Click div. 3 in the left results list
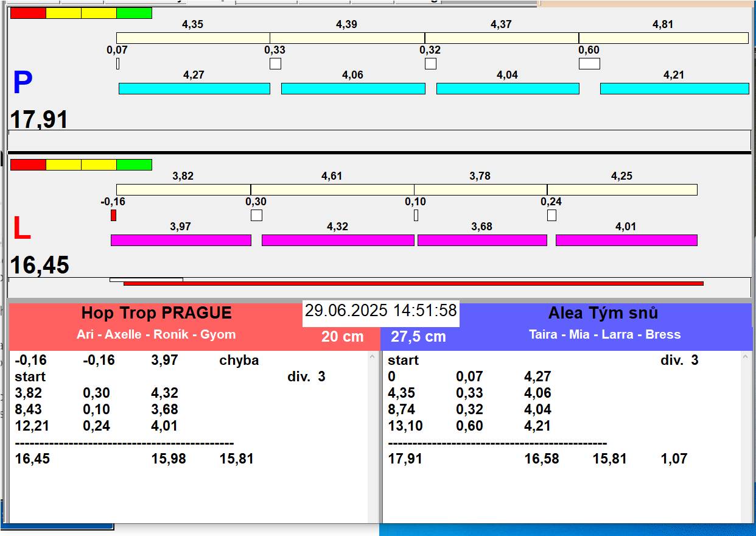This screenshot has width=756, height=536. pos(306,376)
